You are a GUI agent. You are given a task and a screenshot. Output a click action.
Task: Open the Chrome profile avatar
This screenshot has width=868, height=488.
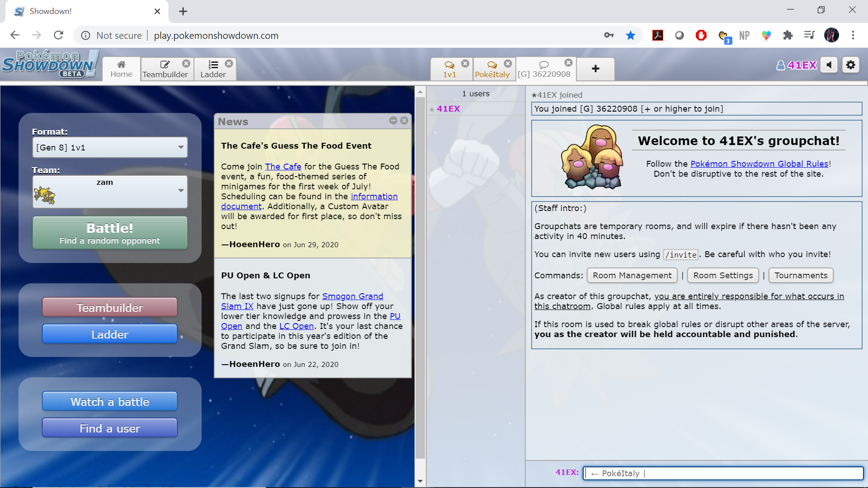tap(831, 35)
